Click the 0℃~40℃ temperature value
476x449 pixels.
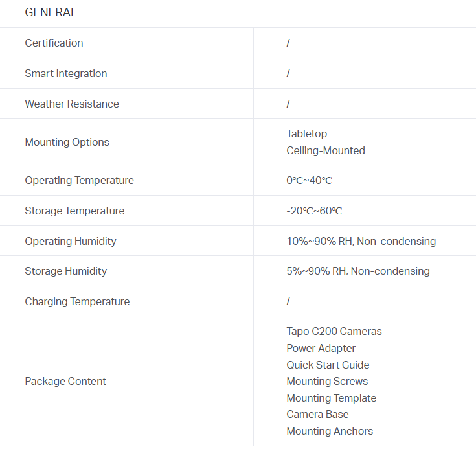pyautogui.click(x=309, y=180)
